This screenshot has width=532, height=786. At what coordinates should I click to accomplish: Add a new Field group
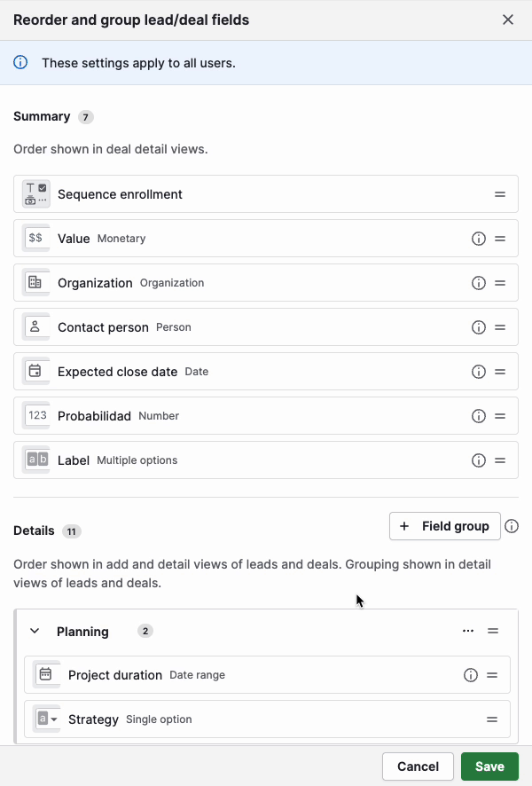pos(444,526)
